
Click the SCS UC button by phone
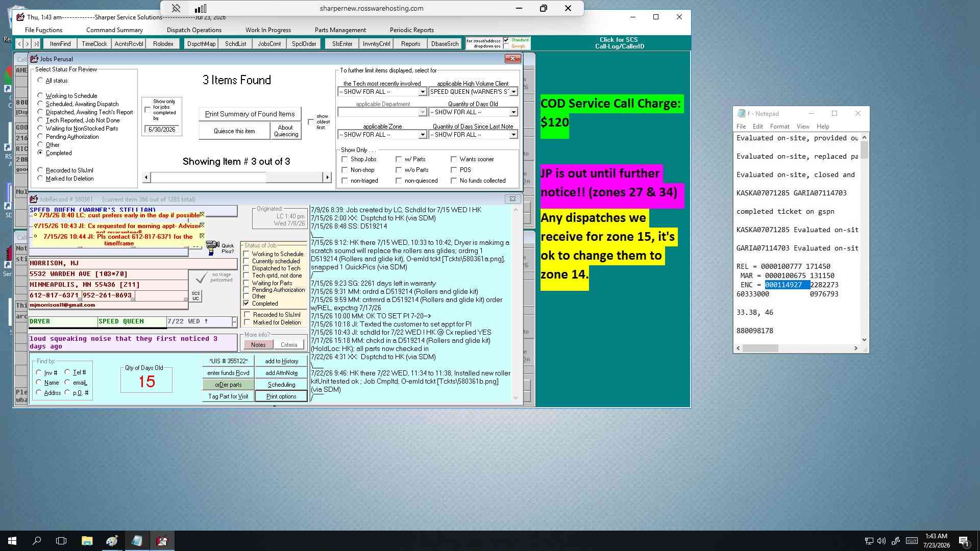pyautogui.click(x=195, y=296)
